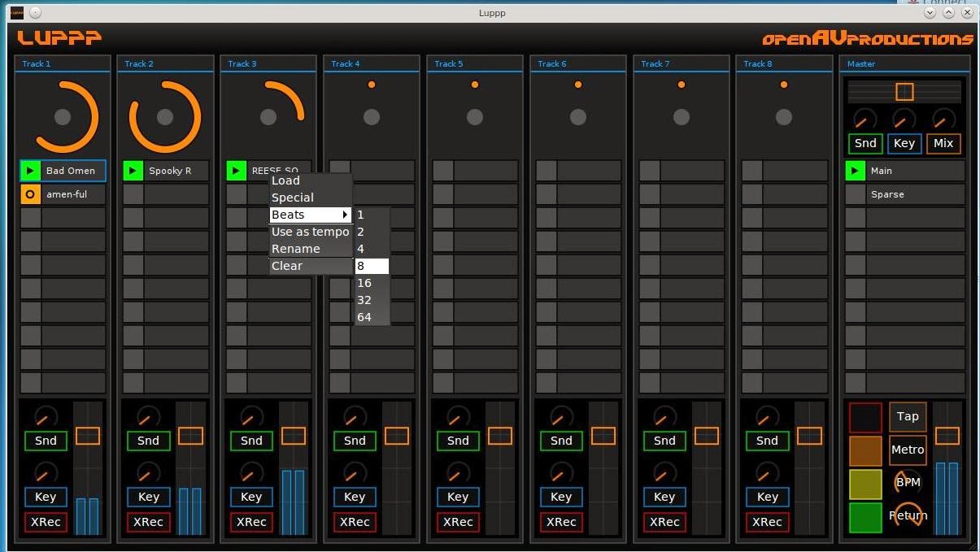This screenshot has width=980, height=552.
Task: Click Track 7 send knob above Snd
Action: pyautogui.click(x=664, y=417)
